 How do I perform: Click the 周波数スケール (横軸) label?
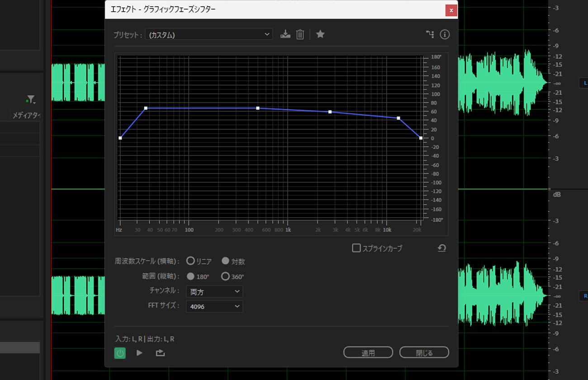point(147,261)
